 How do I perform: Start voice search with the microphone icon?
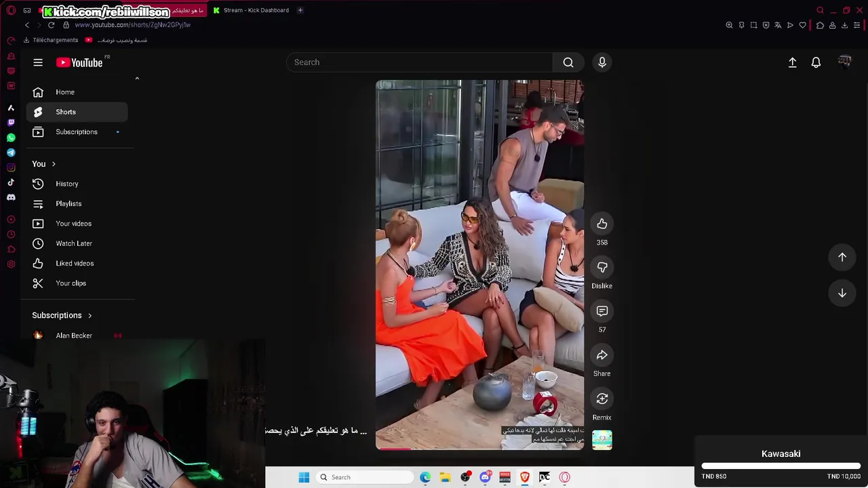(x=602, y=62)
